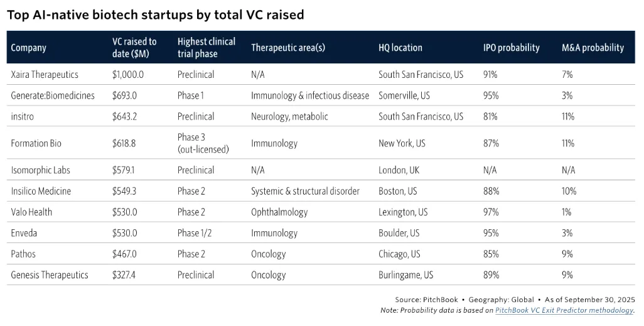
Task: Select the Valo Health row name
Action: [31, 212]
